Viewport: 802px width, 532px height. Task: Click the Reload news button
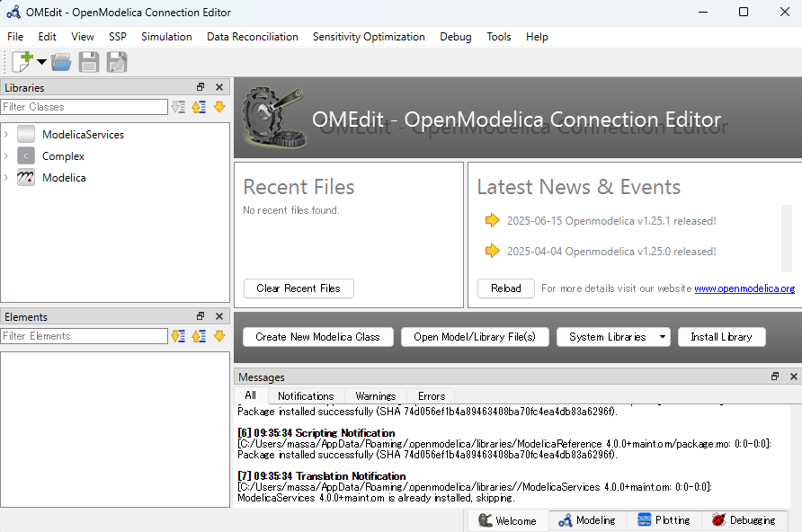[x=506, y=288]
